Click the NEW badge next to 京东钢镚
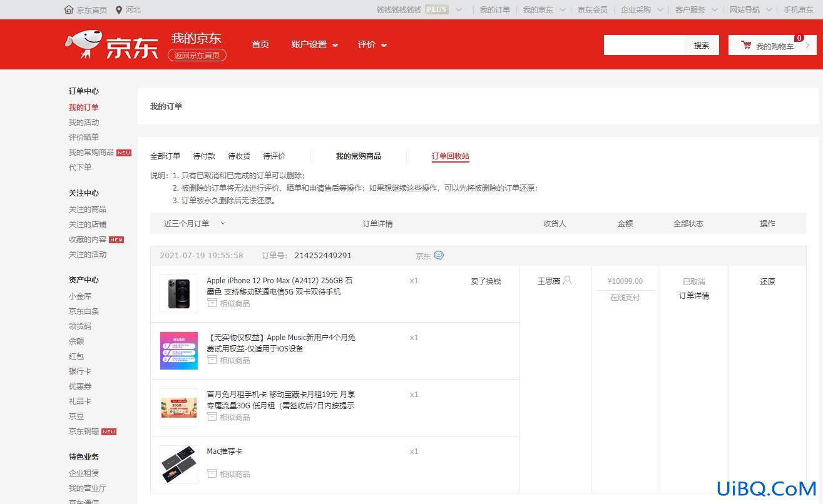 click(x=109, y=431)
